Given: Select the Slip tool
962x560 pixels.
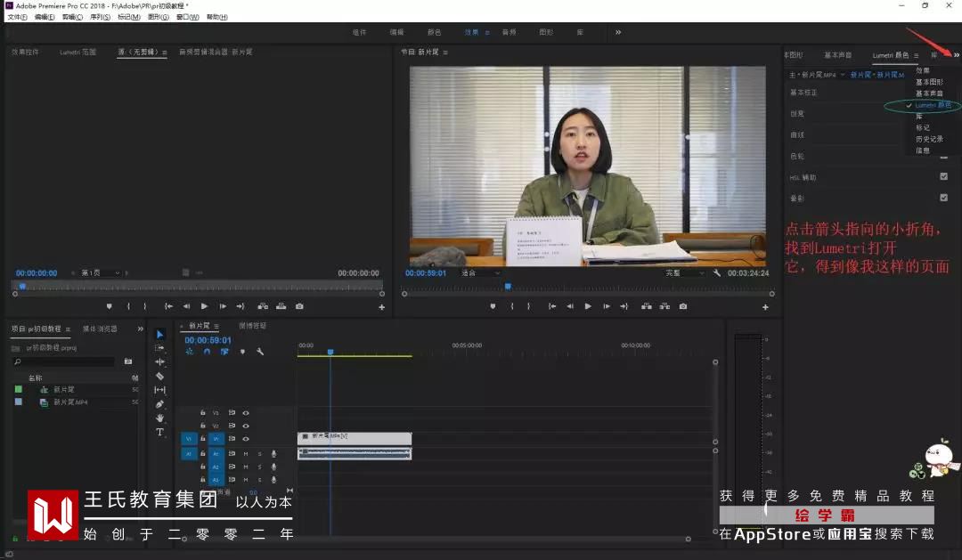Looking at the screenshot, I should coord(160,390).
